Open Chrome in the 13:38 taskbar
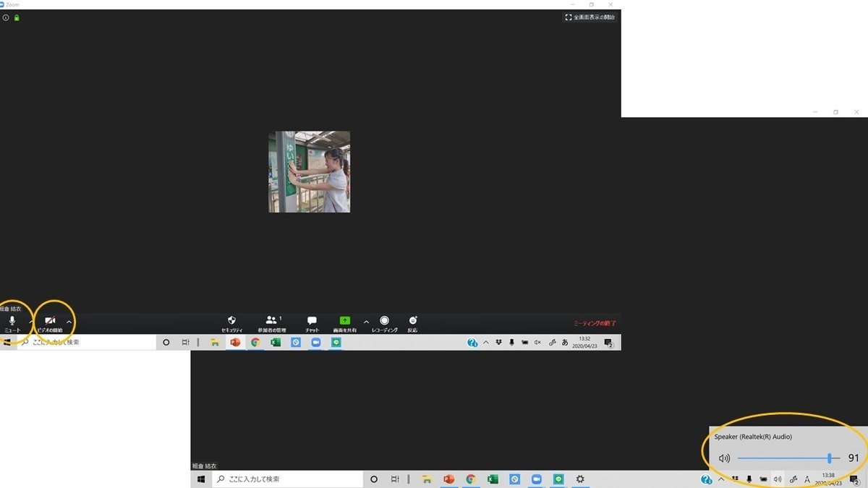The image size is (868, 488). (x=471, y=479)
